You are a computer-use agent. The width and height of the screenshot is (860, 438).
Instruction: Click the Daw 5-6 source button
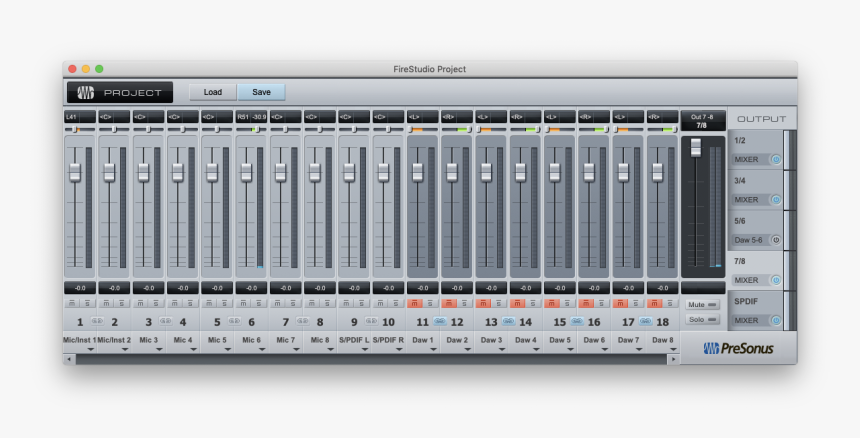pos(751,240)
